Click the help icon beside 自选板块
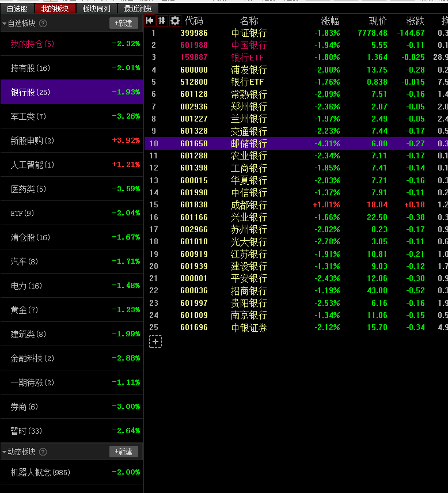The width and height of the screenshot is (448, 493). click(43, 23)
